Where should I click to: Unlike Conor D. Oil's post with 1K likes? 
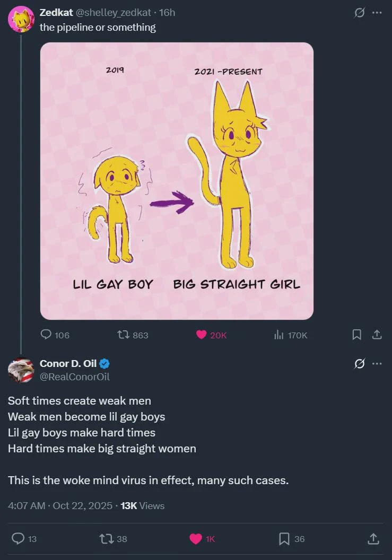(196, 539)
